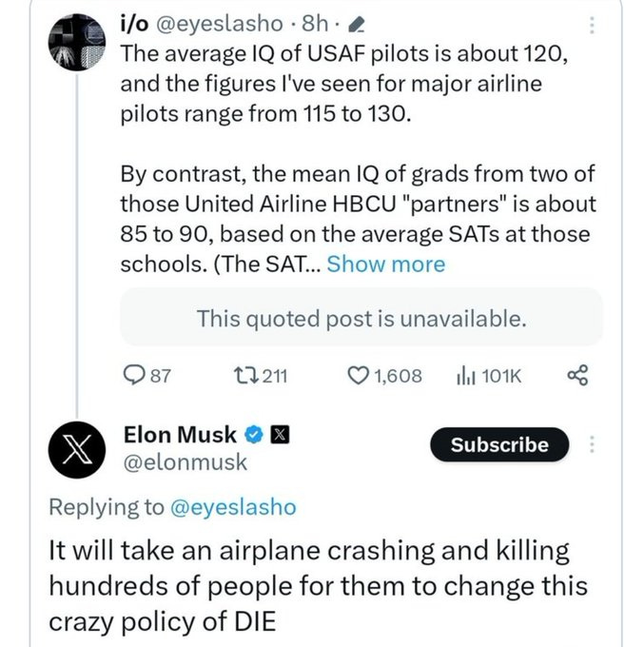Open the @eyeslasho link in Replying to
Image resolution: width=644 pixels, height=647 pixels.
[232, 507]
